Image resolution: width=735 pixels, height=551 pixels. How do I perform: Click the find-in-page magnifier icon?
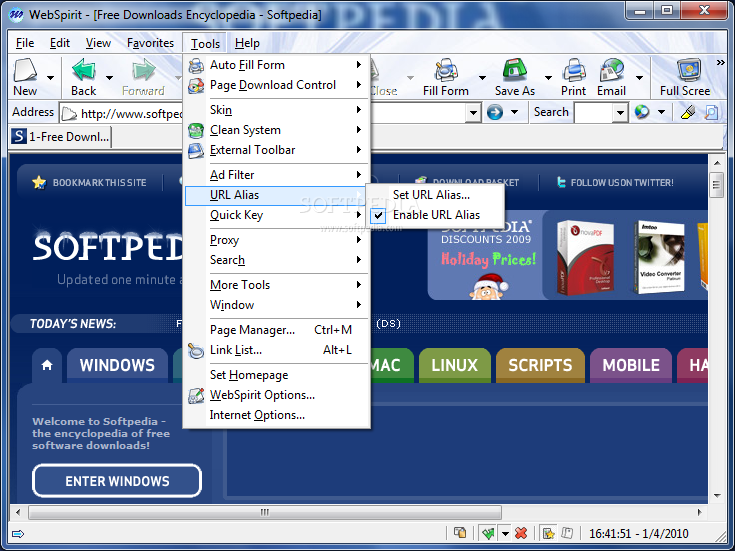[x=711, y=112]
